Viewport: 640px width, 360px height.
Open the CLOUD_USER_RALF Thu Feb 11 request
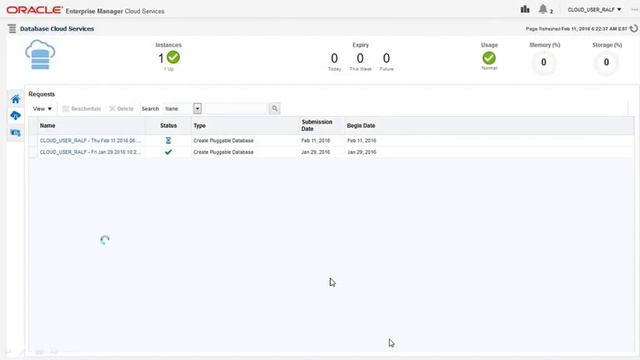pos(90,140)
